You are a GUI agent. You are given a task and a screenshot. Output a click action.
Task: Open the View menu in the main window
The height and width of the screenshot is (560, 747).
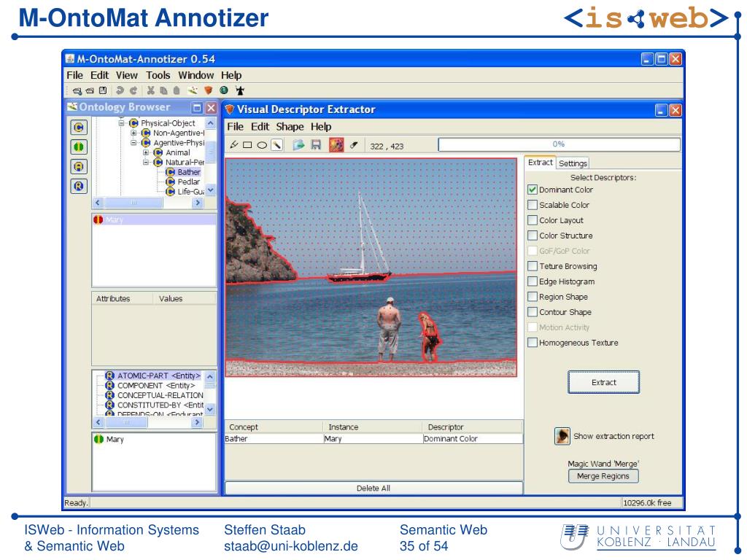pyautogui.click(x=127, y=75)
